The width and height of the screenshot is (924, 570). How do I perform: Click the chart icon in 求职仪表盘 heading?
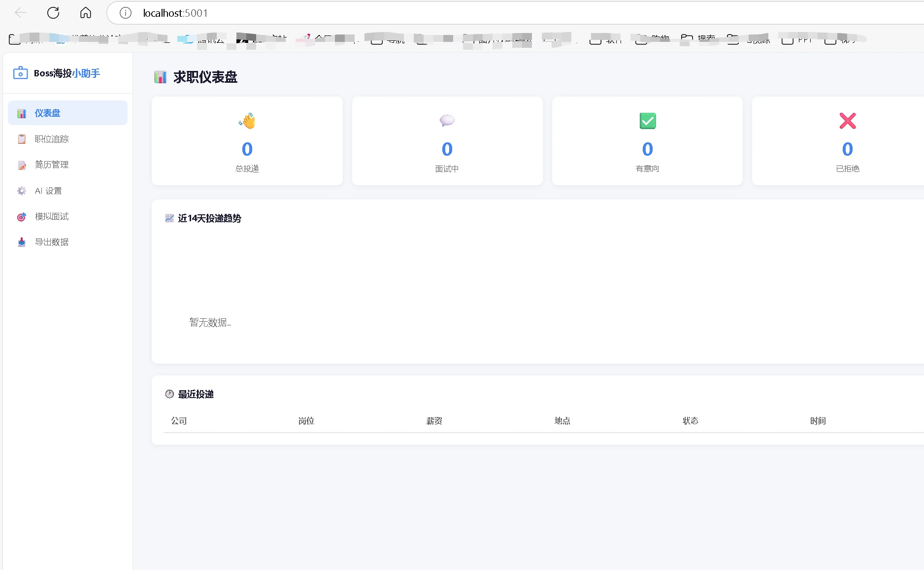click(161, 77)
